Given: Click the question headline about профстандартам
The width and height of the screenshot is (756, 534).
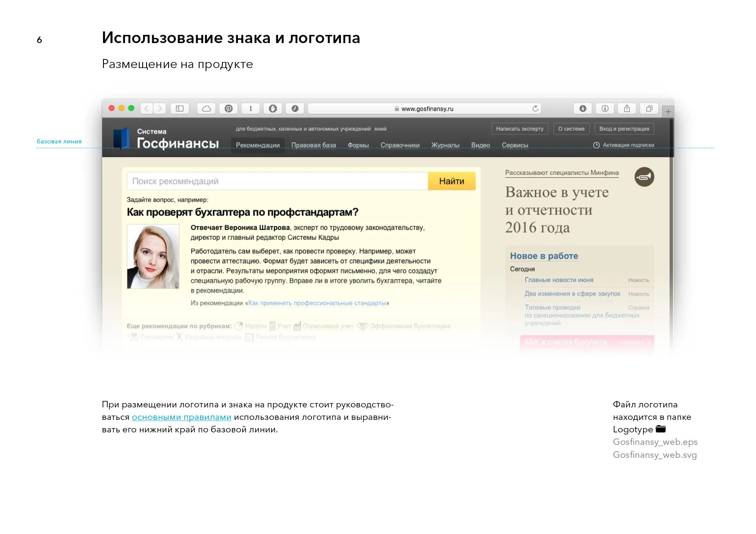Looking at the screenshot, I should (x=243, y=212).
